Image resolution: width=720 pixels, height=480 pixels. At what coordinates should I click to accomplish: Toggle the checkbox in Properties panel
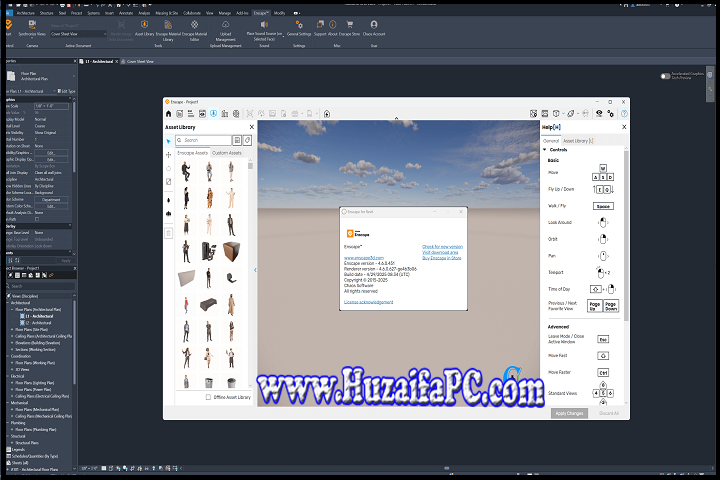37,220
